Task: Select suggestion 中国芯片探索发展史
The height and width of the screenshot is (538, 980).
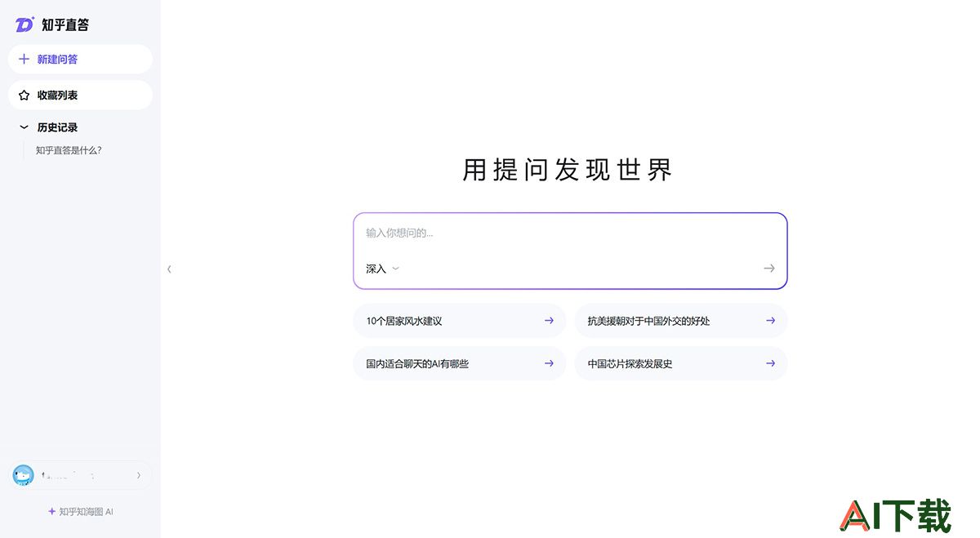Action: 681,363
